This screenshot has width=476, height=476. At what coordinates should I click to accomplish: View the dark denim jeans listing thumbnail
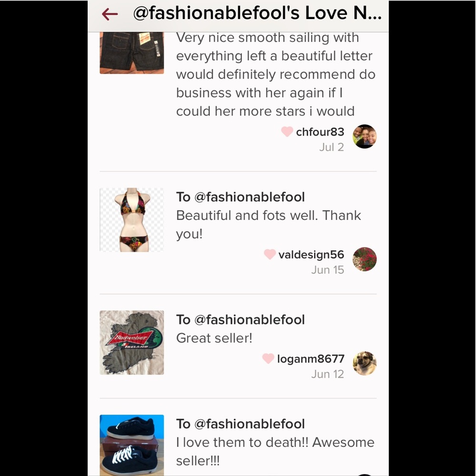pyautogui.click(x=132, y=53)
